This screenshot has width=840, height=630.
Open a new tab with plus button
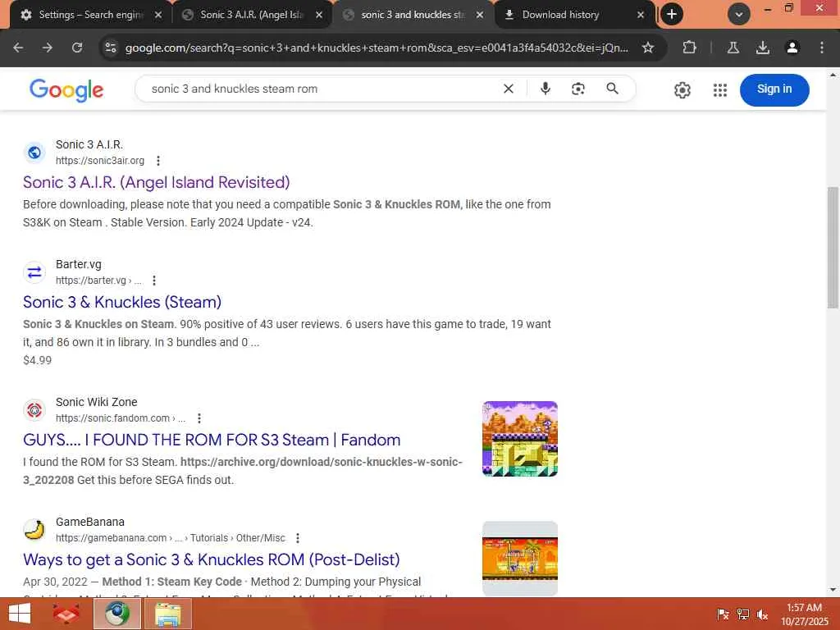click(671, 15)
